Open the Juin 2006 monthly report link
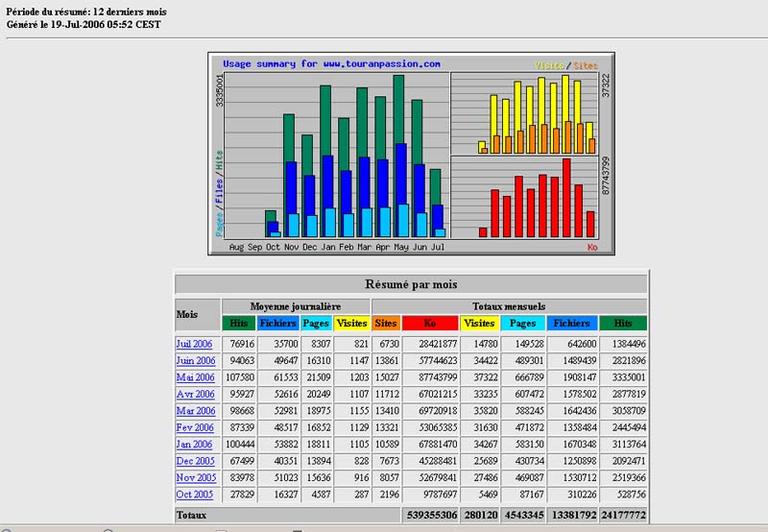The image size is (768, 532). tap(196, 360)
